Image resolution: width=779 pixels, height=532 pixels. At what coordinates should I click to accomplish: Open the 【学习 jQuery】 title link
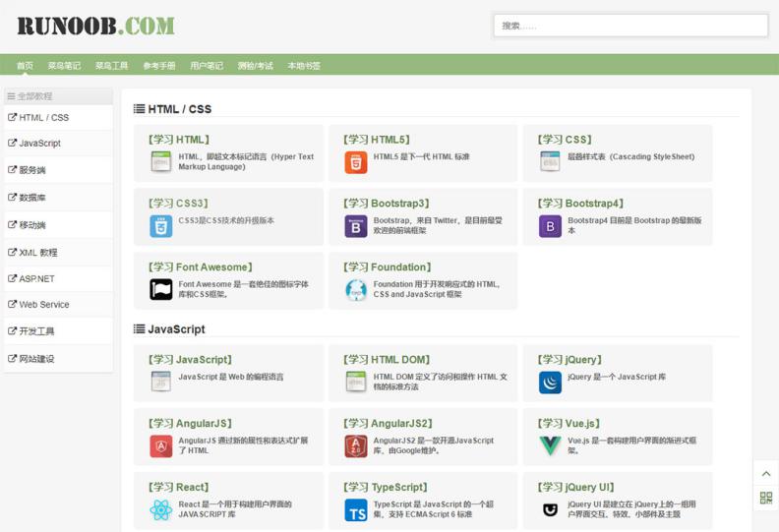coord(569,359)
